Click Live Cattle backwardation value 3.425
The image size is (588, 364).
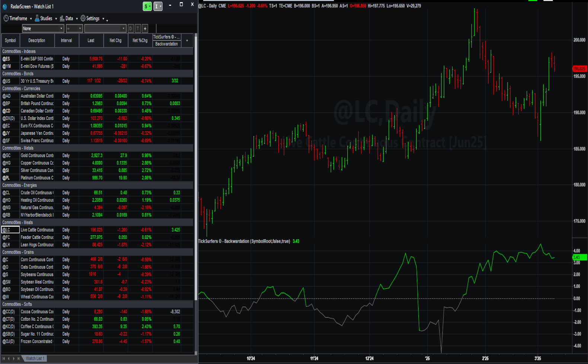coord(176,230)
